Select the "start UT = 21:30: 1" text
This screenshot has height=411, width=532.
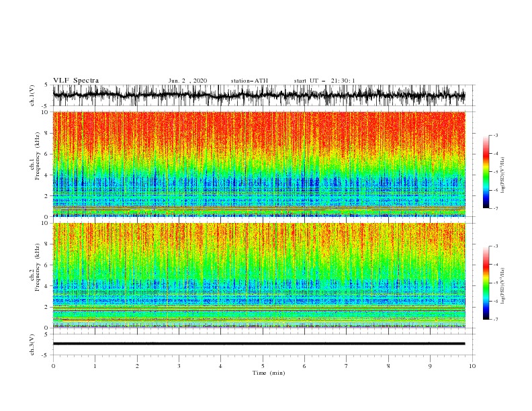pyautogui.click(x=324, y=81)
